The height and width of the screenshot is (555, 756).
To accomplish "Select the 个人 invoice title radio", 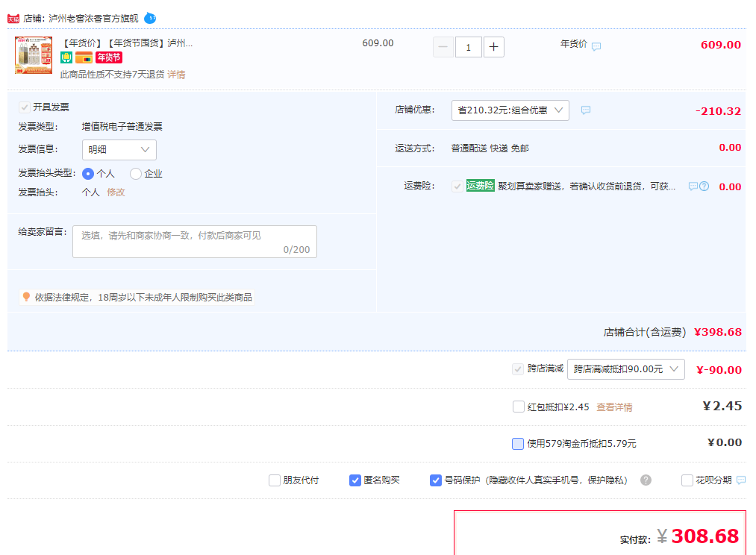I will tap(88, 173).
